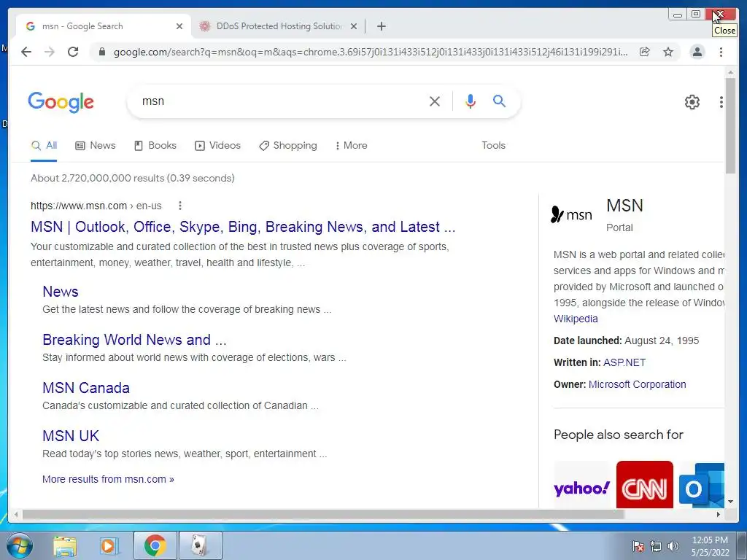Image resolution: width=747 pixels, height=560 pixels.
Task: Open Outlook related search thumbnail
Action: click(x=701, y=485)
